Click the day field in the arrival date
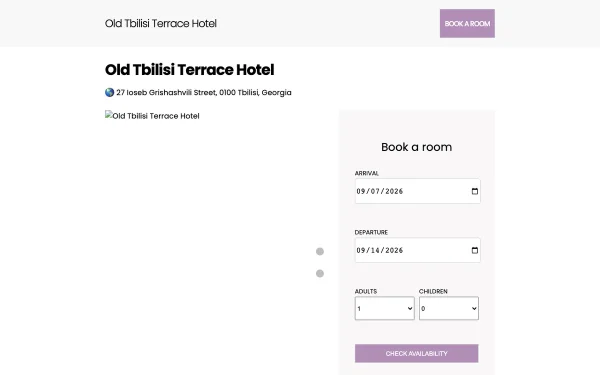The width and height of the screenshot is (600, 375). pos(375,191)
